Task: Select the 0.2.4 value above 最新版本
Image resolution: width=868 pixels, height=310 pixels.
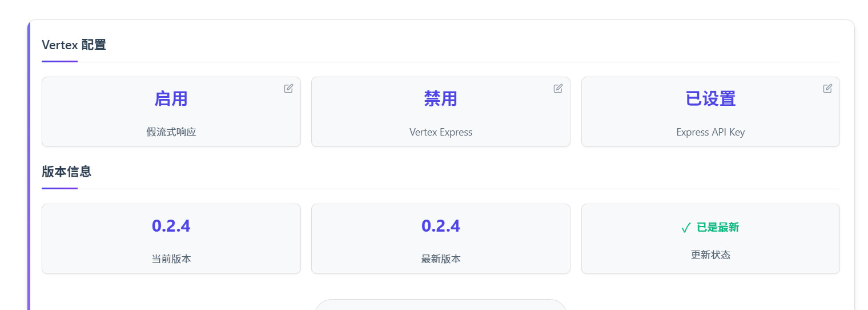Action: coord(441,226)
